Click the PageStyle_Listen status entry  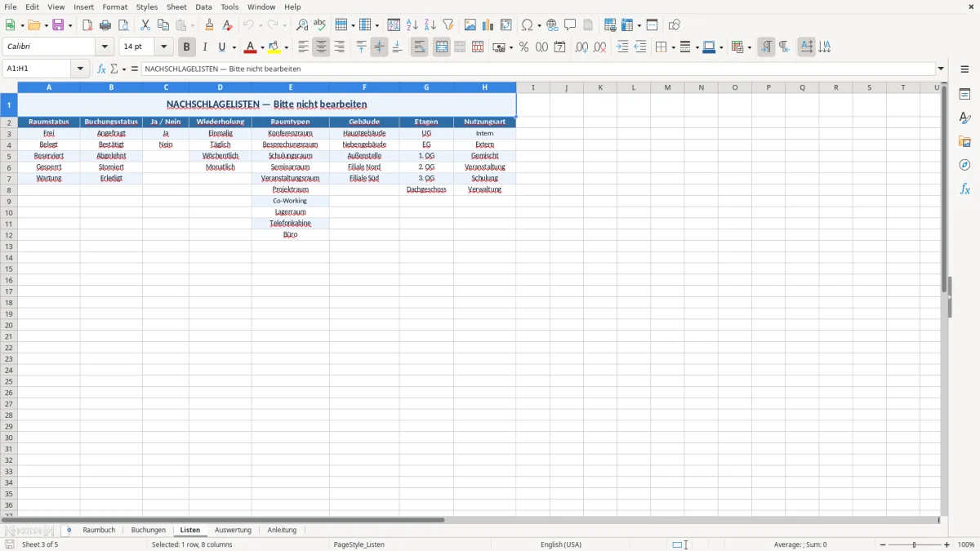359,544
